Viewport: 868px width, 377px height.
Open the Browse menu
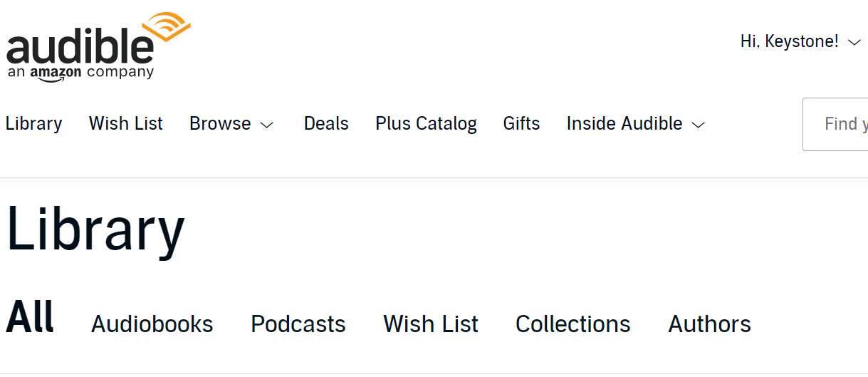coord(231,124)
